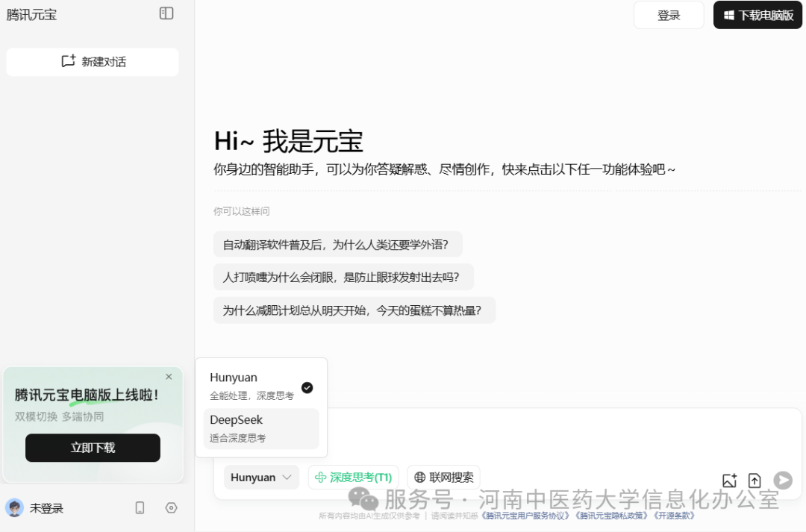
Task: Open the mobile app icon near 未登录
Action: (139, 508)
